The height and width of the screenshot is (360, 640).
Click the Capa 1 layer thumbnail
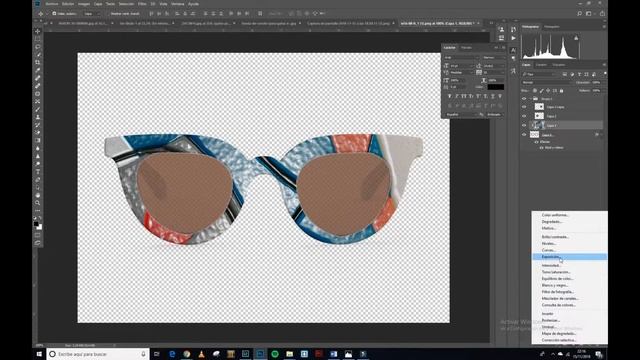click(x=539, y=125)
